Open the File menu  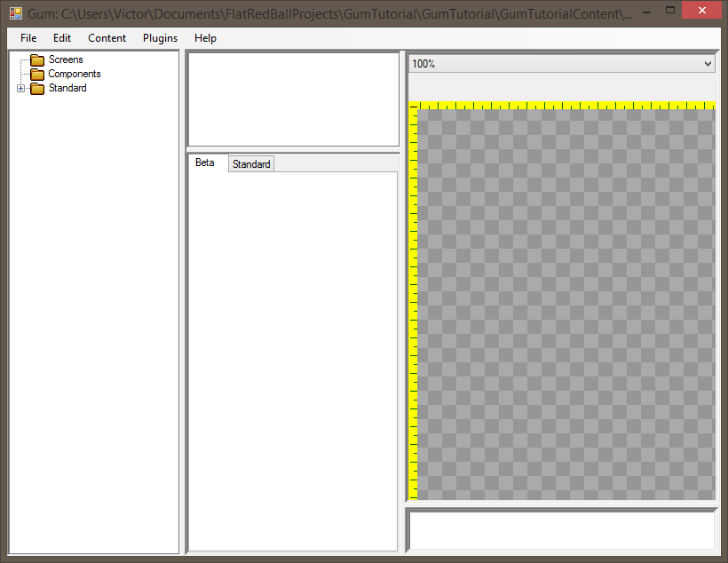tap(28, 38)
